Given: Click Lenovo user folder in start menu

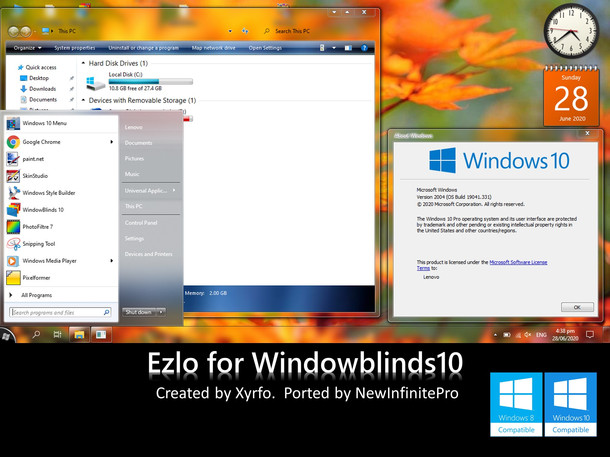Looking at the screenshot, I should [133, 128].
